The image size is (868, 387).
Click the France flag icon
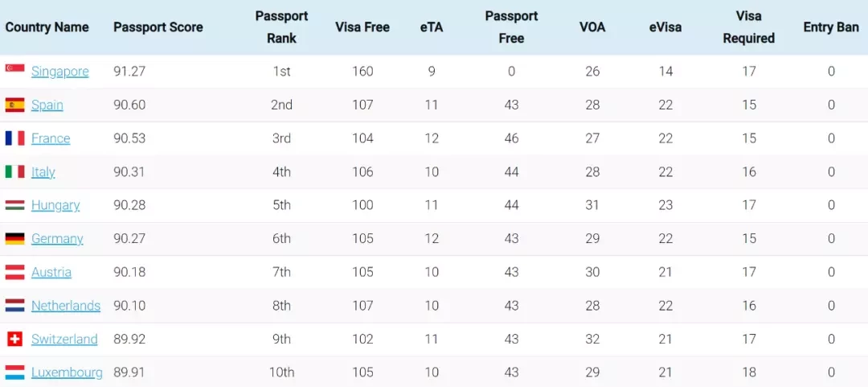coord(15,138)
